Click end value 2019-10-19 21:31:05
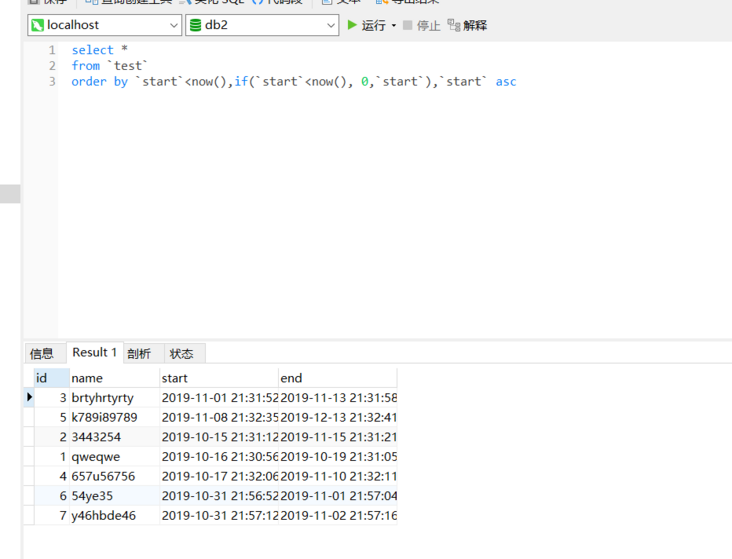 338,457
